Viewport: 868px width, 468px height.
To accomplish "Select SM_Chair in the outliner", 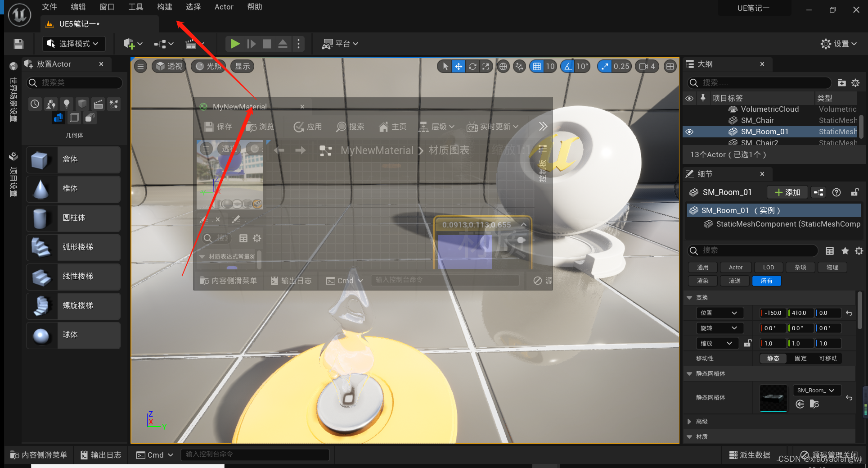I will coord(757,120).
